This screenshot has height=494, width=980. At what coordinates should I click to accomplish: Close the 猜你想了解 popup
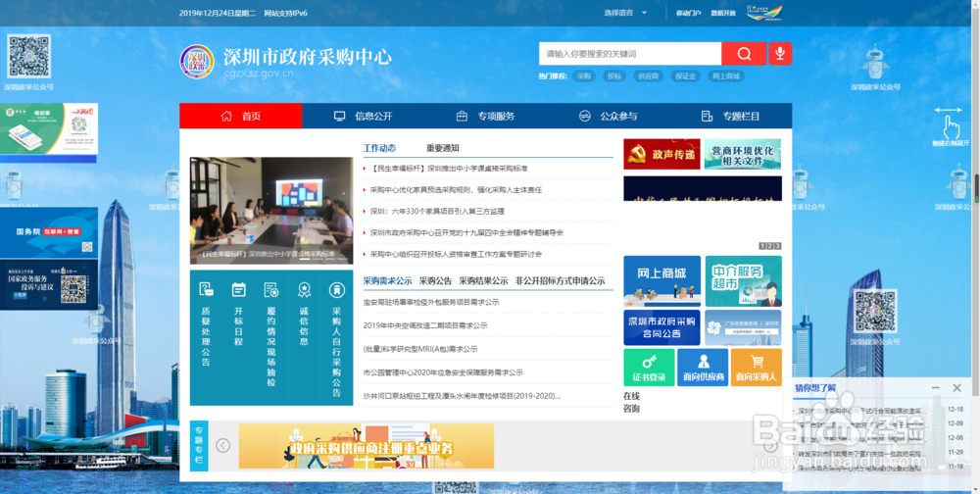coord(956,388)
